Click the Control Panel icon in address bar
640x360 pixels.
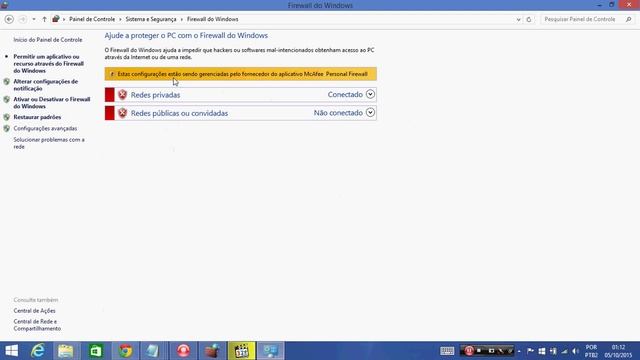[56, 19]
